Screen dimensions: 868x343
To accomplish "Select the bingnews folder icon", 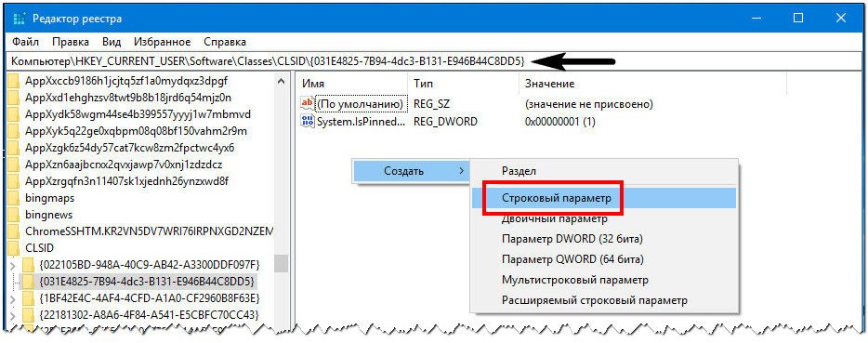I will [x=13, y=215].
